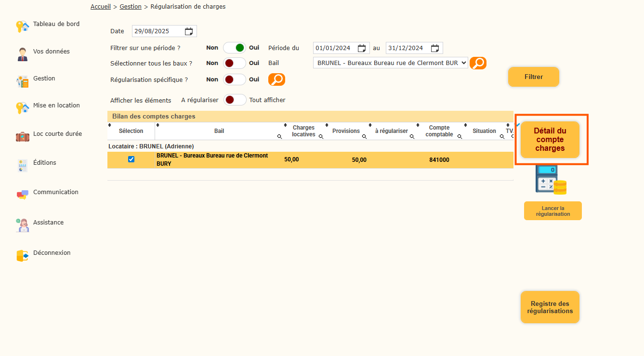The height and width of the screenshot is (356, 644).
Task: Click the Gestion breadcrumb link
Action: pos(131,7)
